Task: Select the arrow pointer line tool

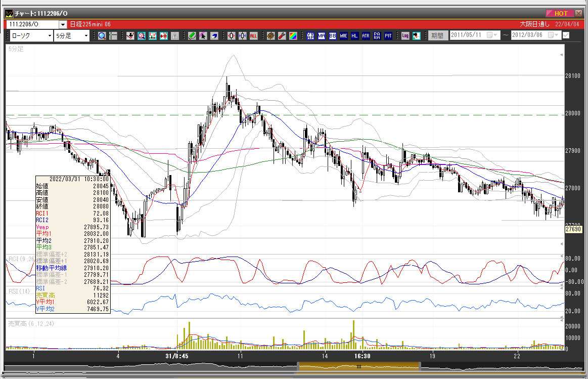Action: click(203, 35)
